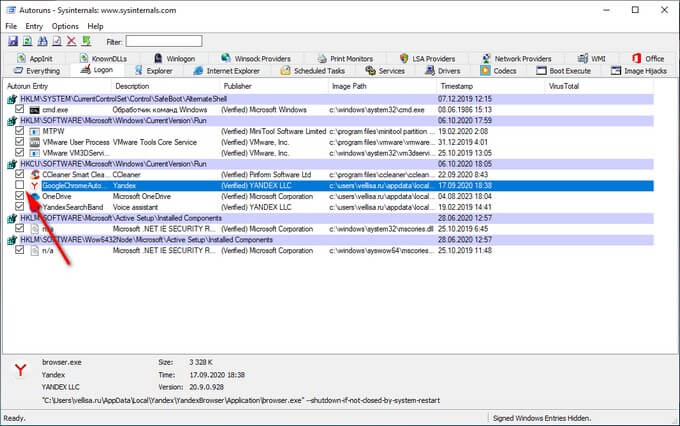Sort by the Autorun Entry column header
This screenshot has width=680, height=426.
57,86
